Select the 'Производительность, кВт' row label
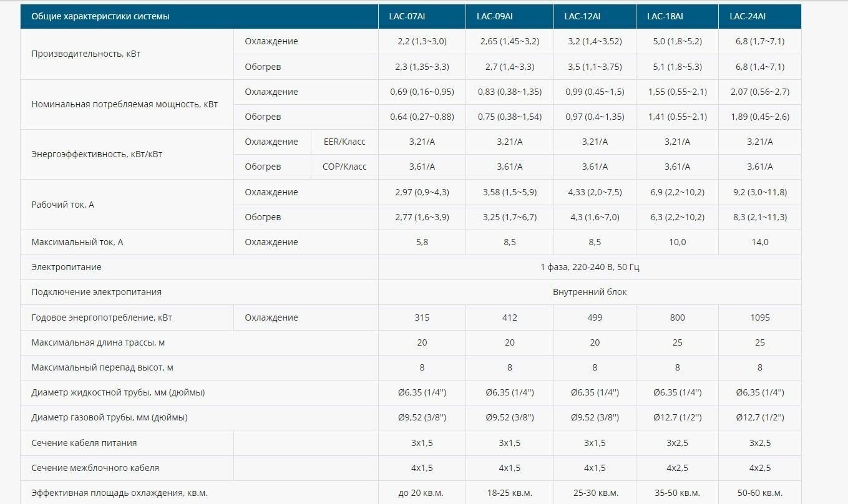 tap(86, 54)
